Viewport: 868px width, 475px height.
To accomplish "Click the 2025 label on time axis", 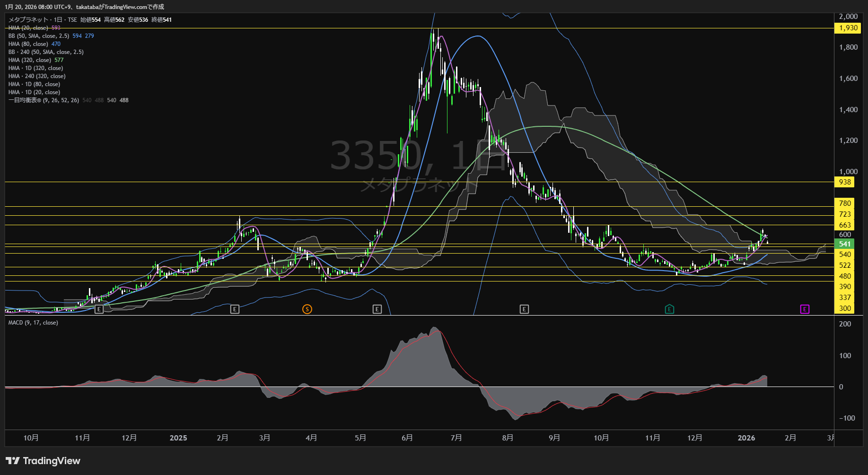I will (x=178, y=438).
